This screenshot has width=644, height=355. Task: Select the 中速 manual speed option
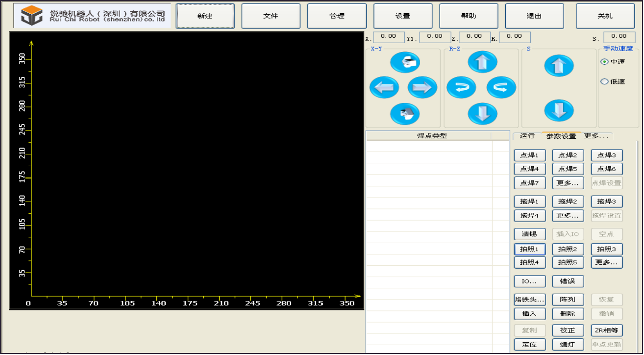[x=605, y=62]
